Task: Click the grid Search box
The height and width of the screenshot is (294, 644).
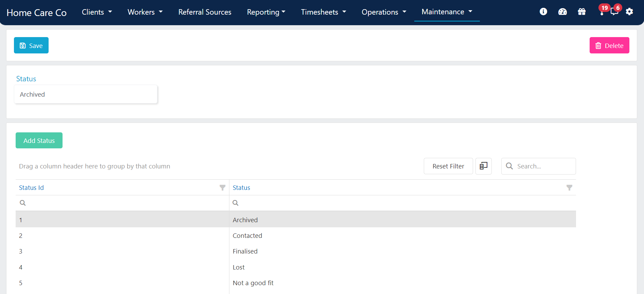Action: coord(539,166)
